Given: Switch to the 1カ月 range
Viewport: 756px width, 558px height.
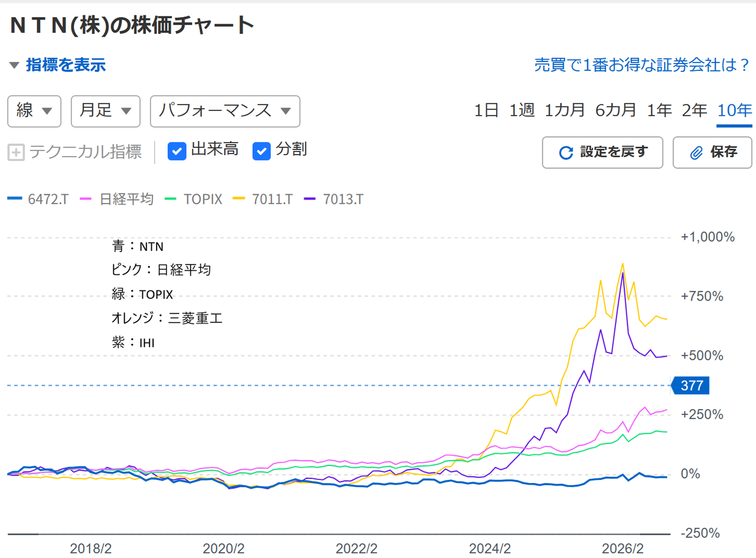Looking at the screenshot, I should point(565,110).
